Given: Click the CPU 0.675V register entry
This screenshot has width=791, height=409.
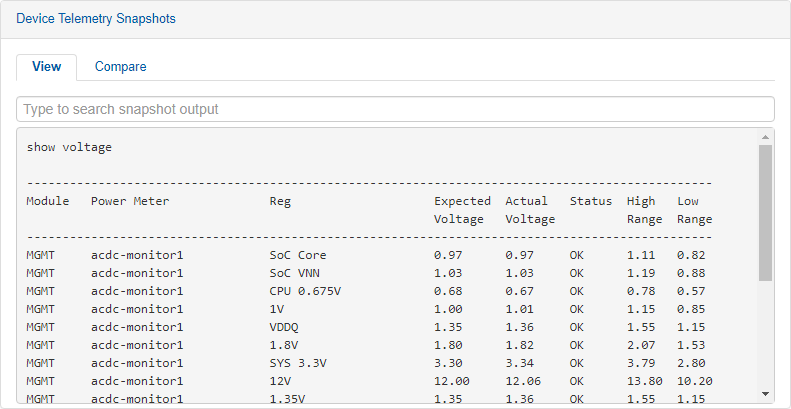Looking at the screenshot, I should tap(305, 291).
